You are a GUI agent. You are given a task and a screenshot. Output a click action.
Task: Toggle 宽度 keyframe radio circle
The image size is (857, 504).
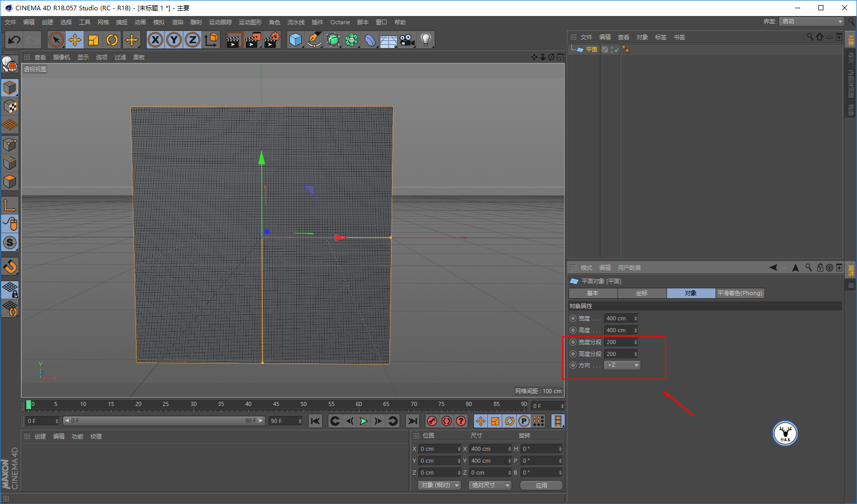tap(573, 318)
